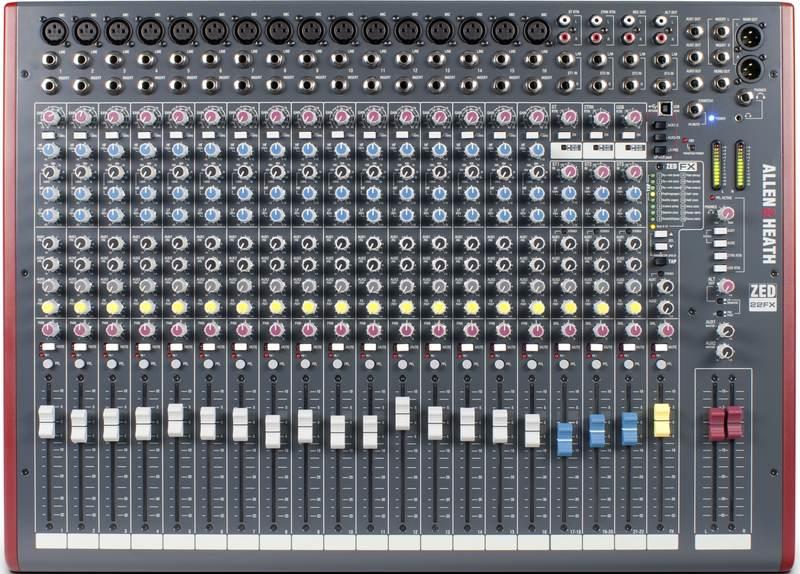Select USB RTN monitor source switch
800x574 pixels.
click(x=720, y=268)
